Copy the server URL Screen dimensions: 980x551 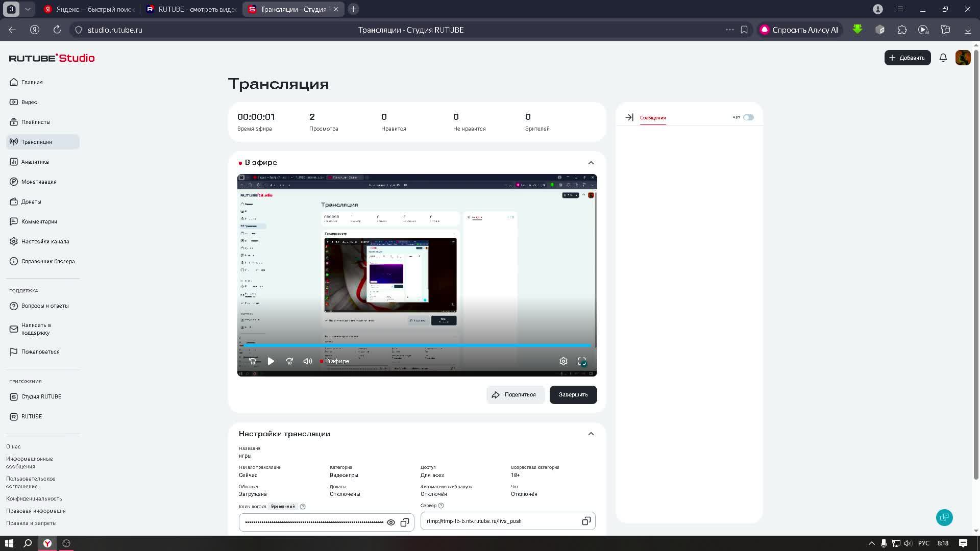point(586,521)
